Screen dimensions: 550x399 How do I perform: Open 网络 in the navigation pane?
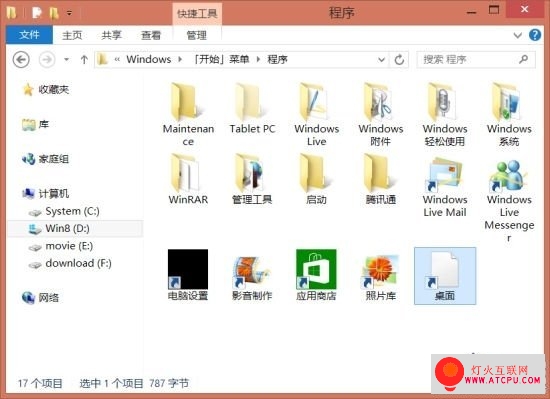click(x=40, y=298)
